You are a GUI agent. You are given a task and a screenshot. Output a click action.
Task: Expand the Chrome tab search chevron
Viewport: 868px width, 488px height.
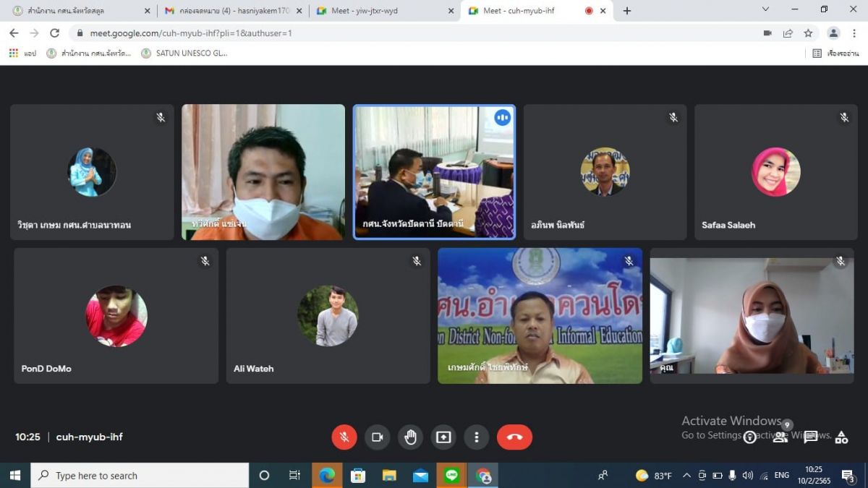point(765,9)
